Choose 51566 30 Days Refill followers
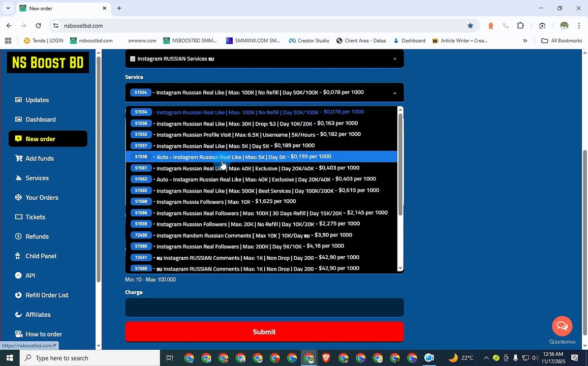The height and width of the screenshot is (366, 588). (x=261, y=212)
